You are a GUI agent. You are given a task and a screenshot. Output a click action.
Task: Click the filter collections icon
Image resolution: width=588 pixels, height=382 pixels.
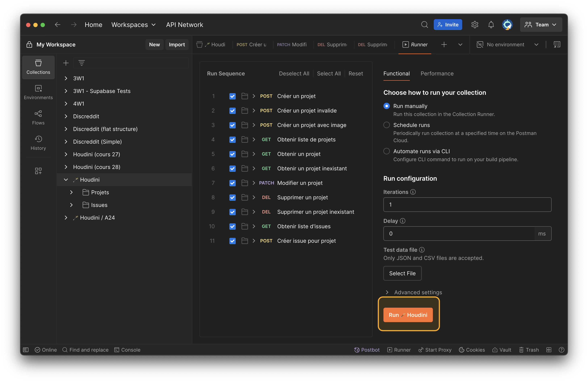[x=81, y=63]
